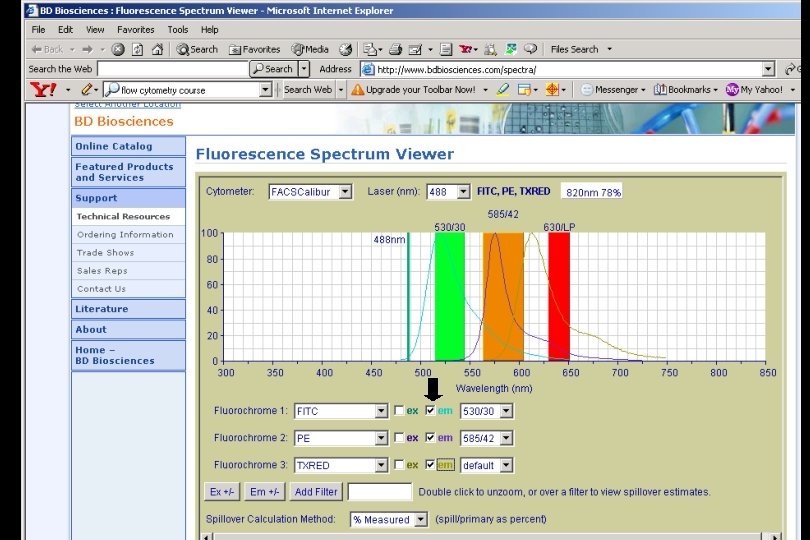Click the Print icon
Viewport: 810px width, 540px height.
(x=396, y=50)
